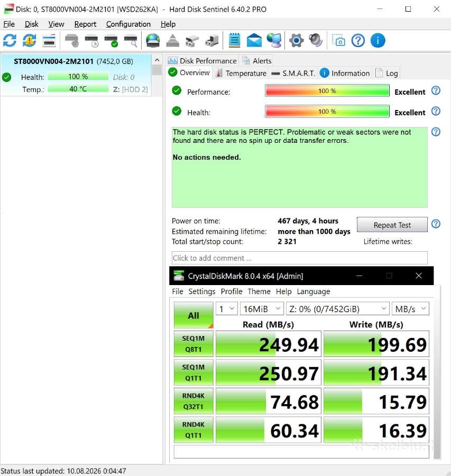Open the test count dropdown showing 1

(227, 309)
